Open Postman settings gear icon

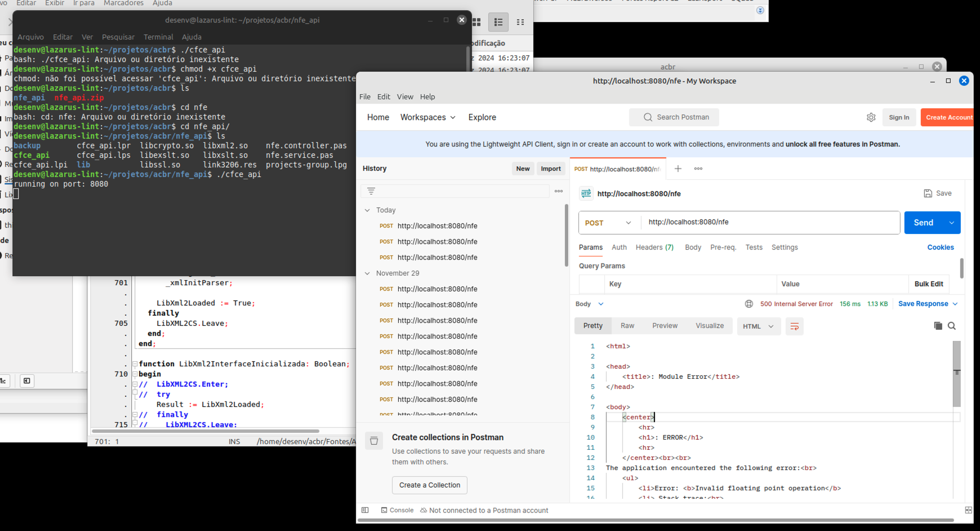tap(871, 117)
